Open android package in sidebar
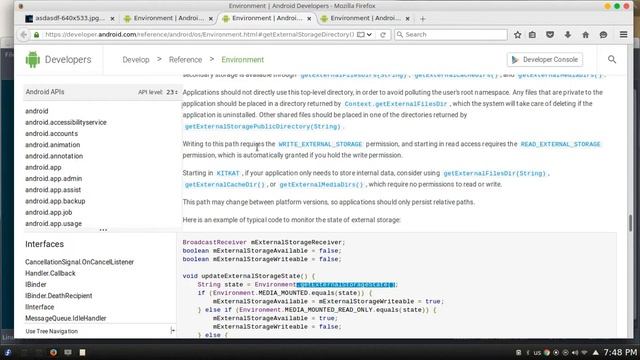This screenshot has width=640, height=360. click(37, 111)
